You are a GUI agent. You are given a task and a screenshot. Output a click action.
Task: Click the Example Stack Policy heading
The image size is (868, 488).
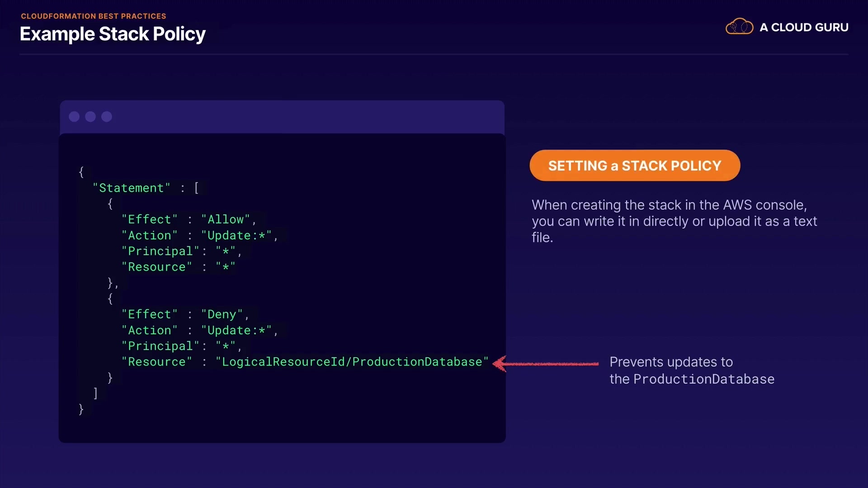[113, 34]
